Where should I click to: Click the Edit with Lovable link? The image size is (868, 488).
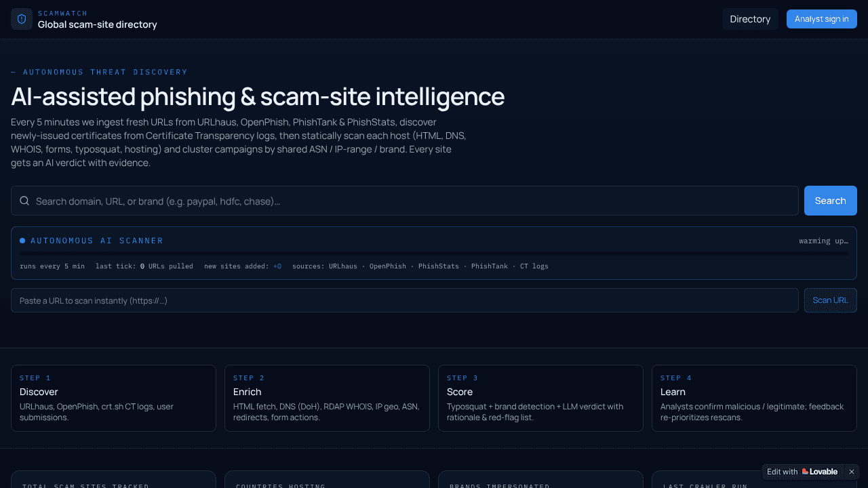point(802,472)
